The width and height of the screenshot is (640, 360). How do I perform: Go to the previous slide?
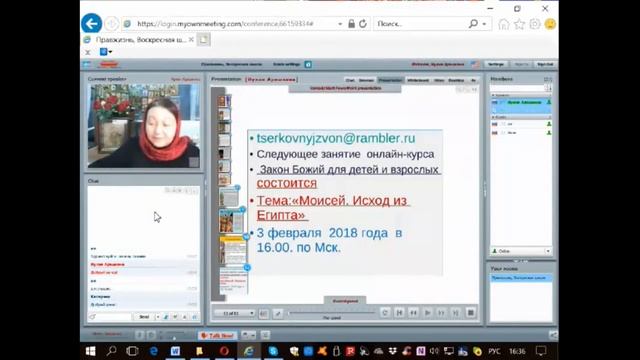413,313
